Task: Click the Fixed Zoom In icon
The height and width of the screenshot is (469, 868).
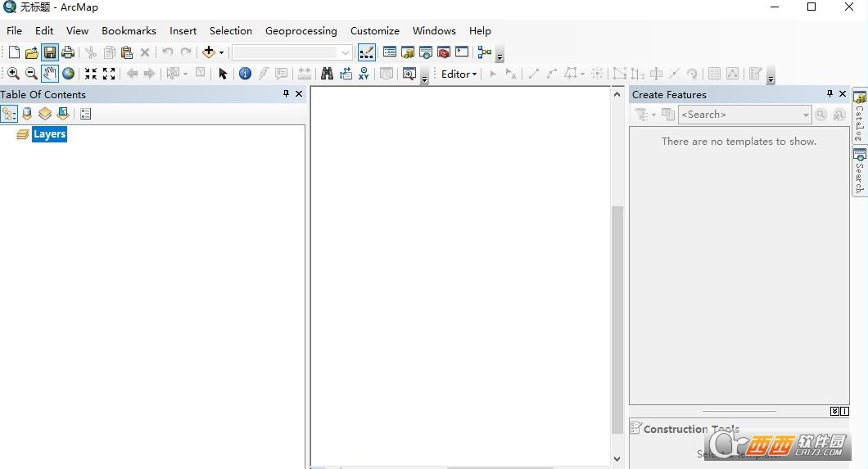Action: click(91, 74)
